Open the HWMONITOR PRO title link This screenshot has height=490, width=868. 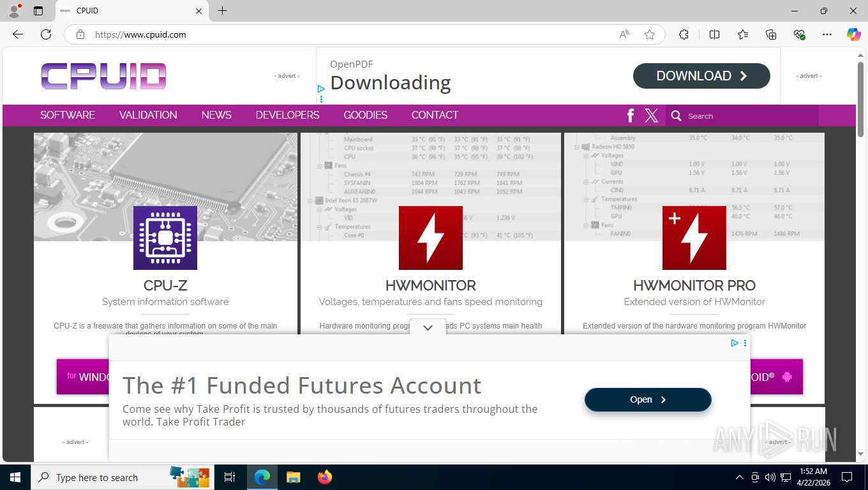click(694, 286)
